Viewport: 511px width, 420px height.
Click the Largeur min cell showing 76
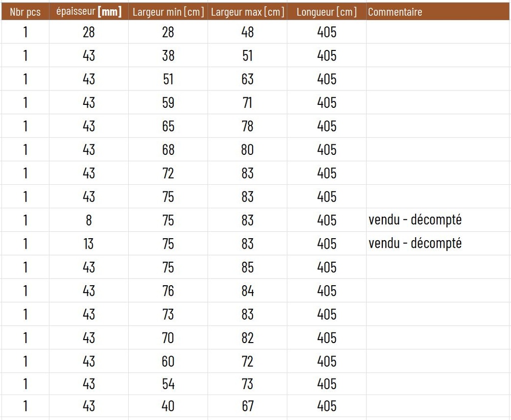[168, 291]
